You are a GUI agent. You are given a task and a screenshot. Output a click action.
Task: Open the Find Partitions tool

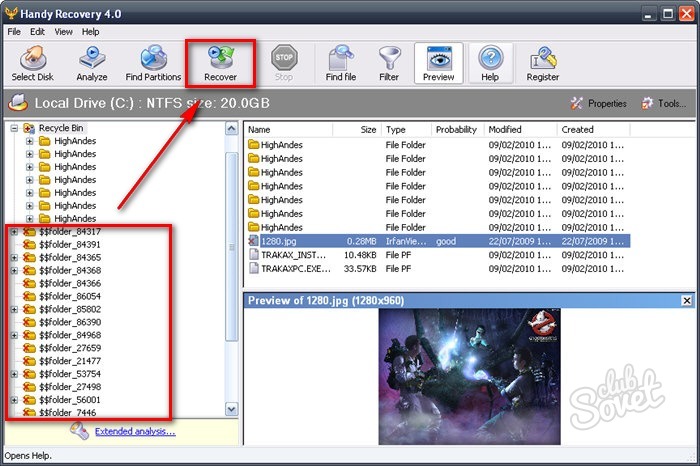(153, 63)
